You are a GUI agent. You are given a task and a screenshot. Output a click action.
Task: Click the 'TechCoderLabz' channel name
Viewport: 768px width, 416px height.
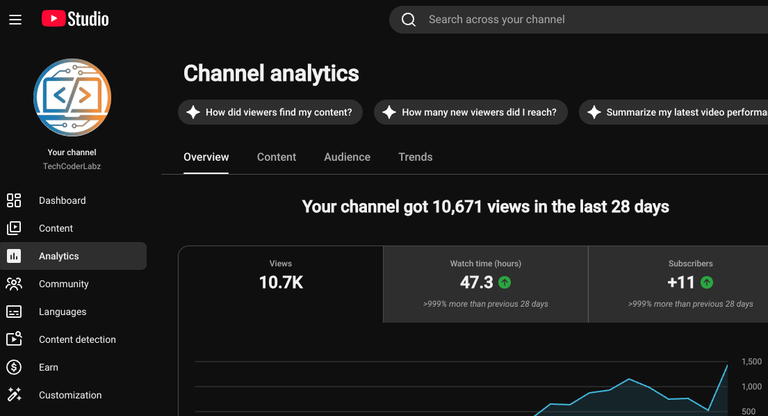(x=72, y=166)
